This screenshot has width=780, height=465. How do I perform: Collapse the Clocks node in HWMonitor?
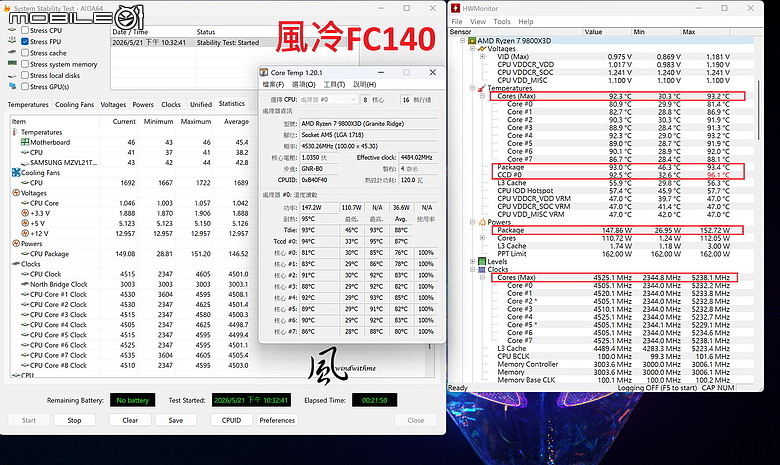coord(473,269)
